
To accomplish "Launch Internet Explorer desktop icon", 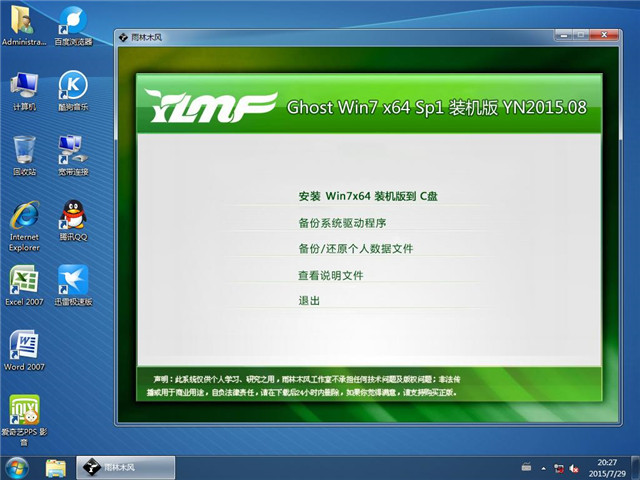I will [x=24, y=227].
